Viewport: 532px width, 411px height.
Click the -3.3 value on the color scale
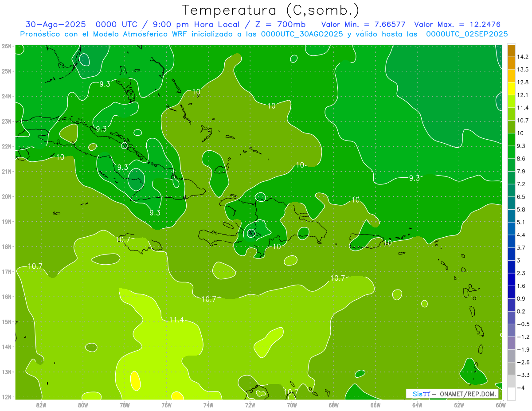[x=523, y=375]
